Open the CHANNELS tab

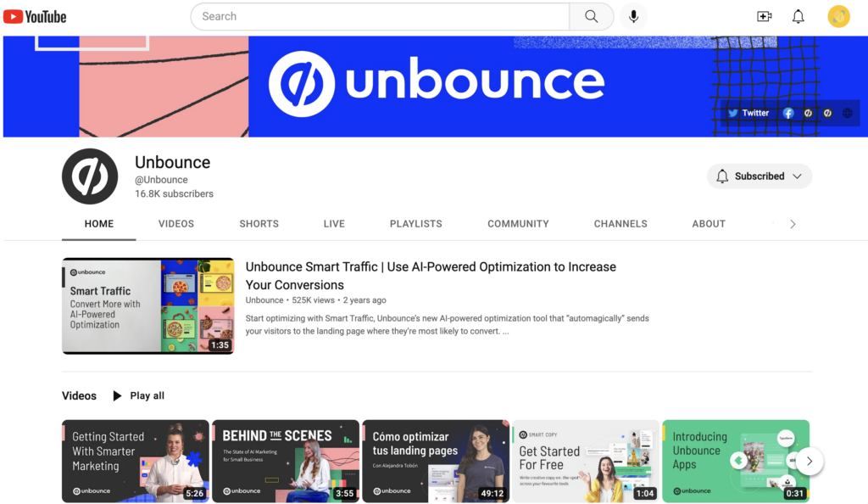(620, 224)
